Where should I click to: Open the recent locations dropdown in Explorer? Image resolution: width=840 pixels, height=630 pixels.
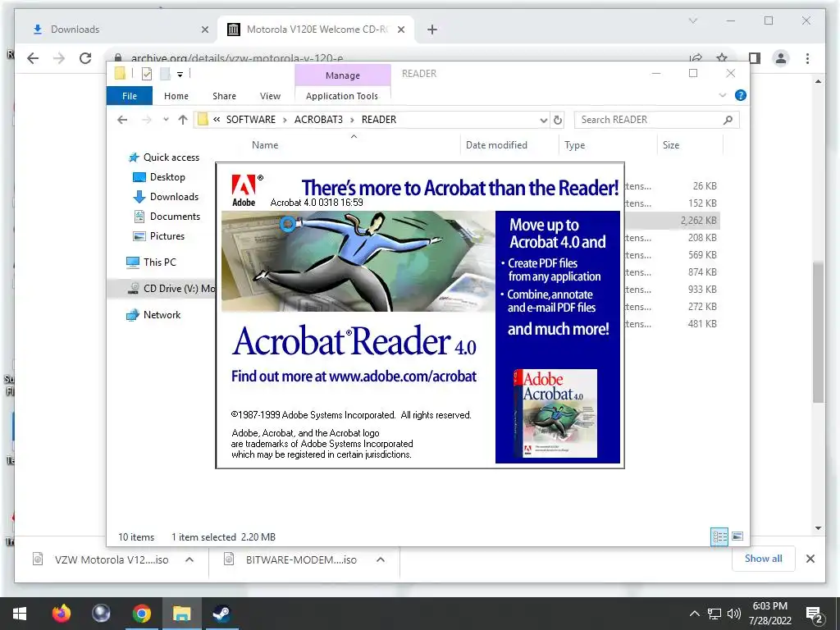(x=166, y=120)
